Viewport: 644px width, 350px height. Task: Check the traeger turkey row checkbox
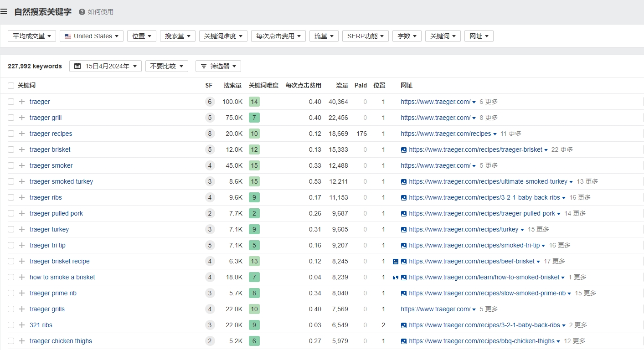(11, 229)
